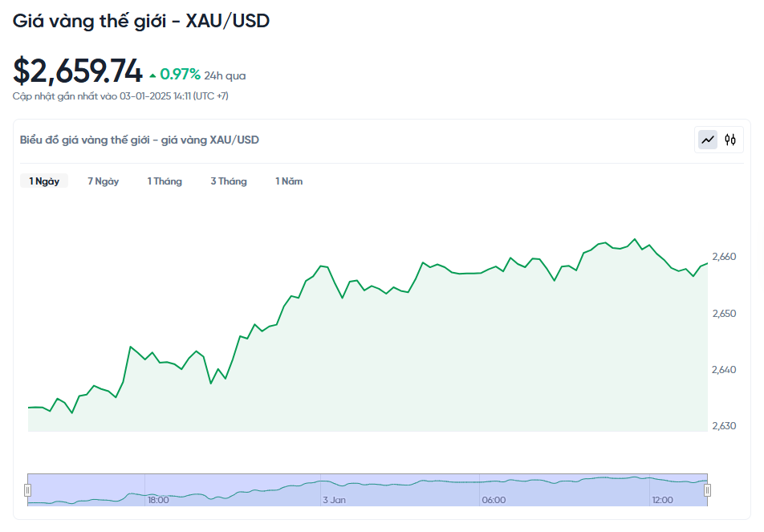This screenshot has height=532, width=764.
Task: Show the 1 Tháng chart range
Action: [165, 181]
